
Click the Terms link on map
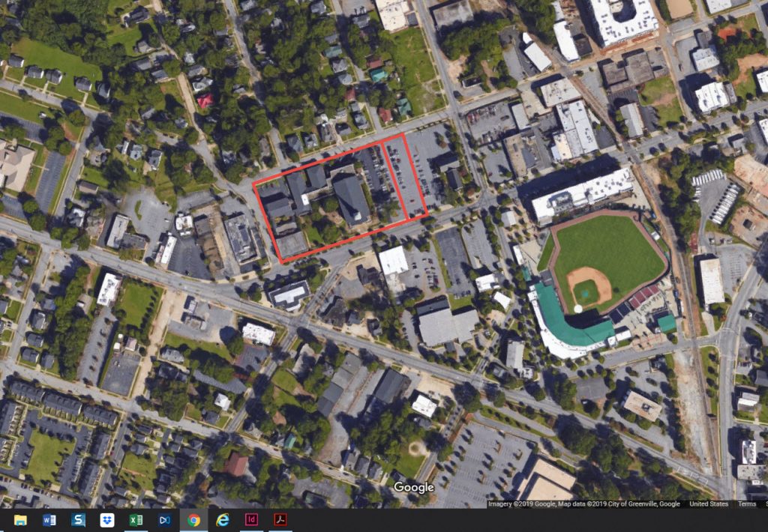click(746, 504)
